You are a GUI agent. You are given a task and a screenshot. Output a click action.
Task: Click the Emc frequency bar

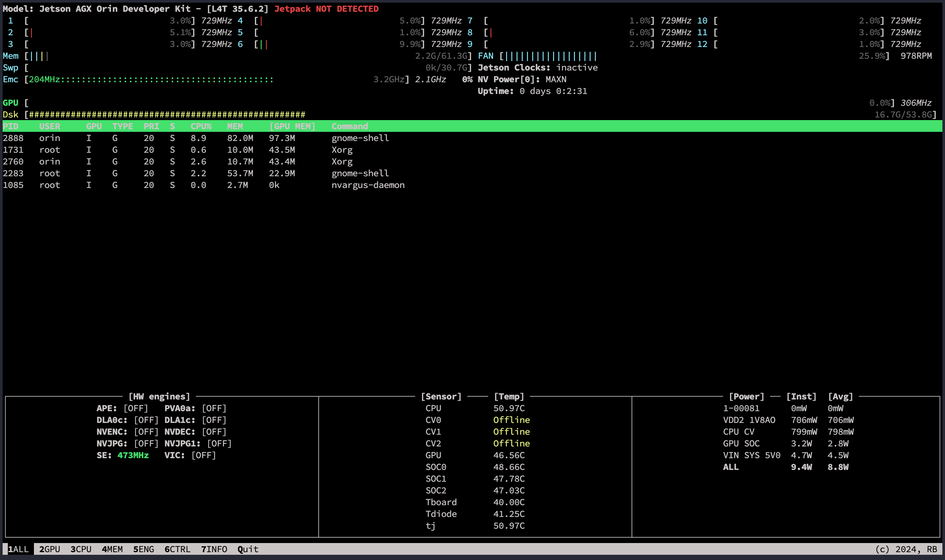coord(217,79)
